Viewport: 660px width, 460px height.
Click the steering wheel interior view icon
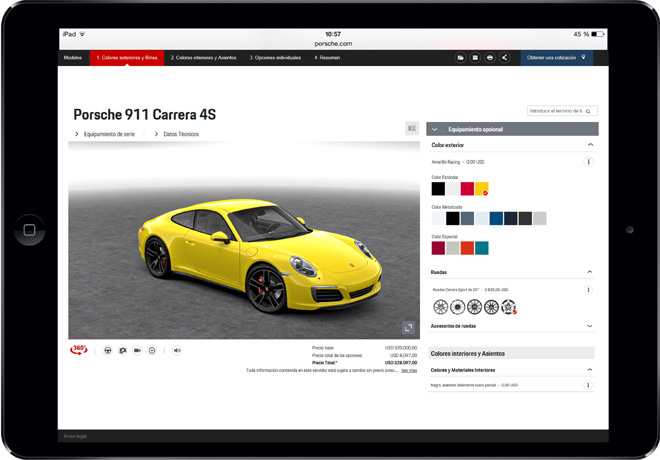pos(108,351)
